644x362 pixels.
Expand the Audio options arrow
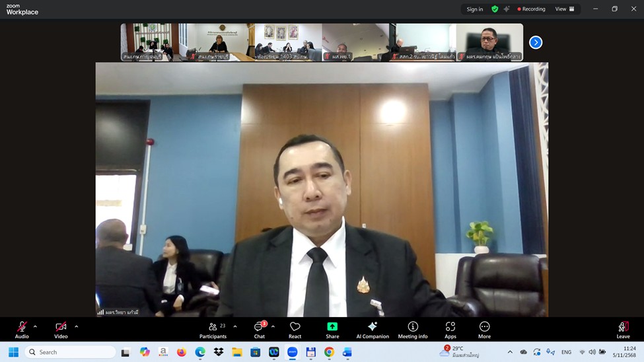click(x=35, y=326)
